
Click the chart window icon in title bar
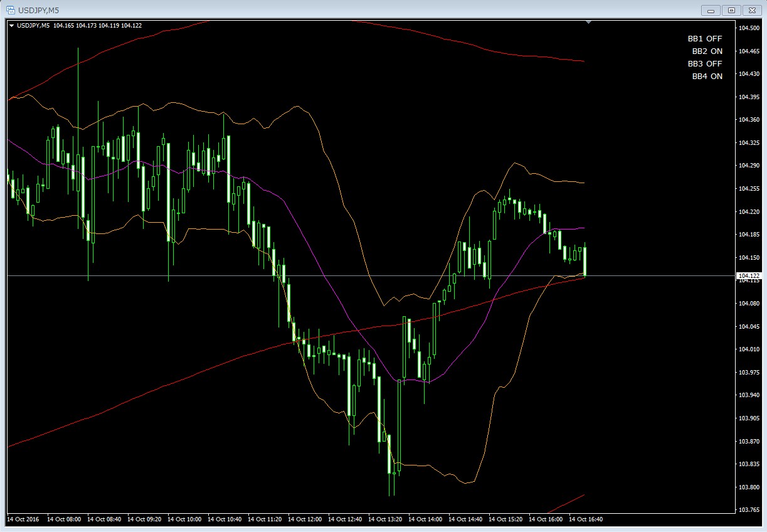[11, 9]
